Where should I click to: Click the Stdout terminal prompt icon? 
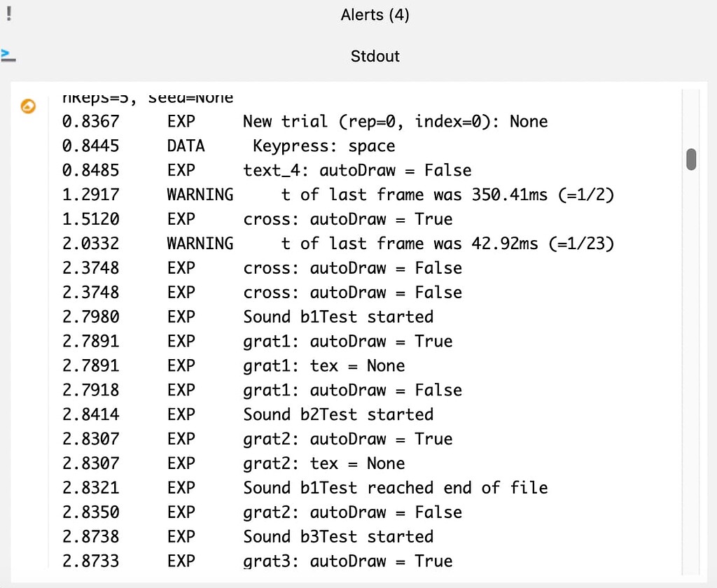coord(8,55)
